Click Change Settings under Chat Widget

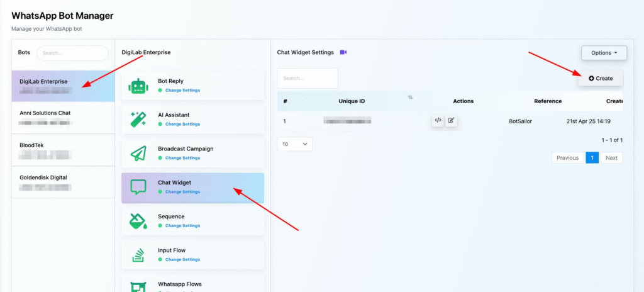coord(182,192)
